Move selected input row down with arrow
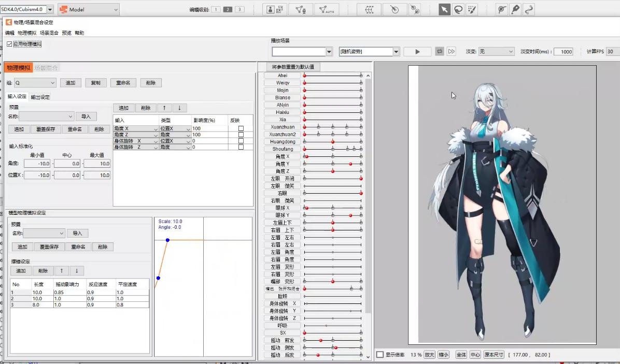This screenshot has width=620, height=364. pyautogui.click(x=179, y=108)
